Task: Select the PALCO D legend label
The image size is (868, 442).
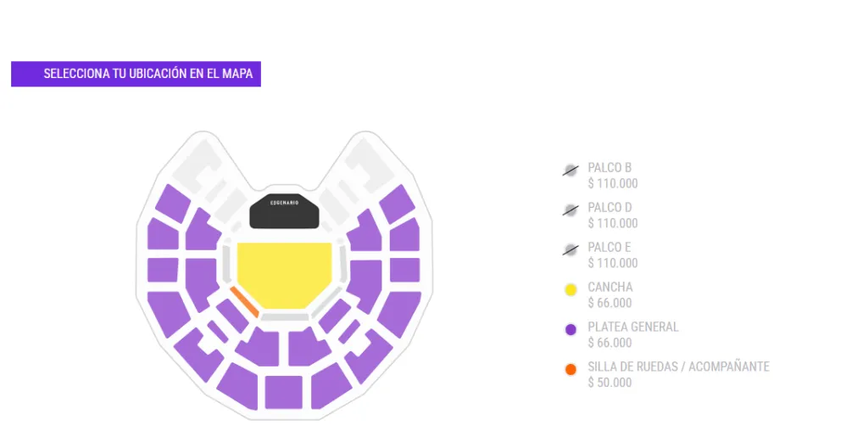Action: point(609,208)
